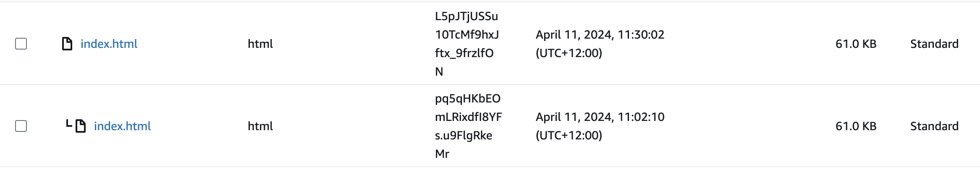The image size is (980, 173).
Task: Click the Standard storage class in the second row
Action: tap(934, 126)
